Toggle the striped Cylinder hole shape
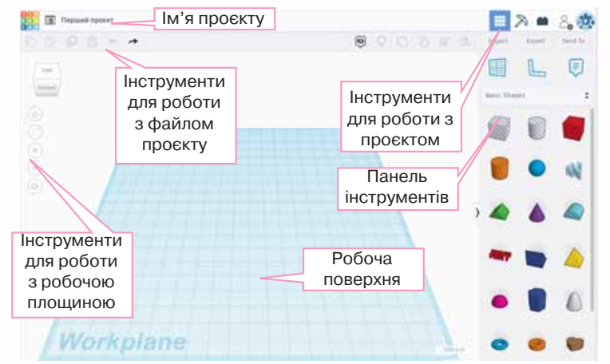Image resolution: width=610 pixels, height=364 pixels. pyautogui.click(x=535, y=128)
